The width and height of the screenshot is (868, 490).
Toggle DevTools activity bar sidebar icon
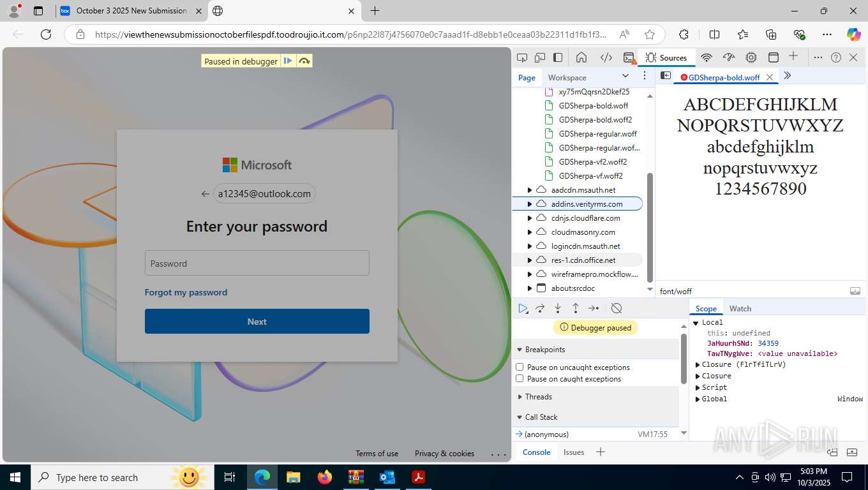[x=558, y=57]
